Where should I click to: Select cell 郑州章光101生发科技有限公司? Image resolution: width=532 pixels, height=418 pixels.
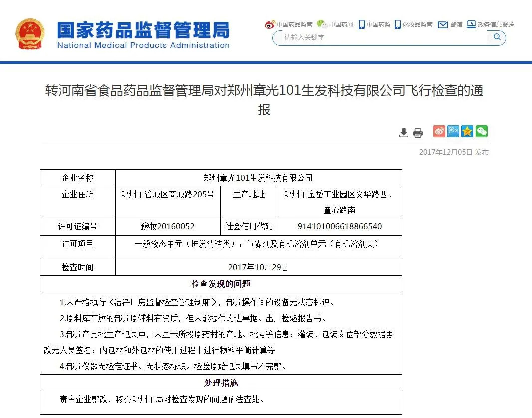coord(258,178)
